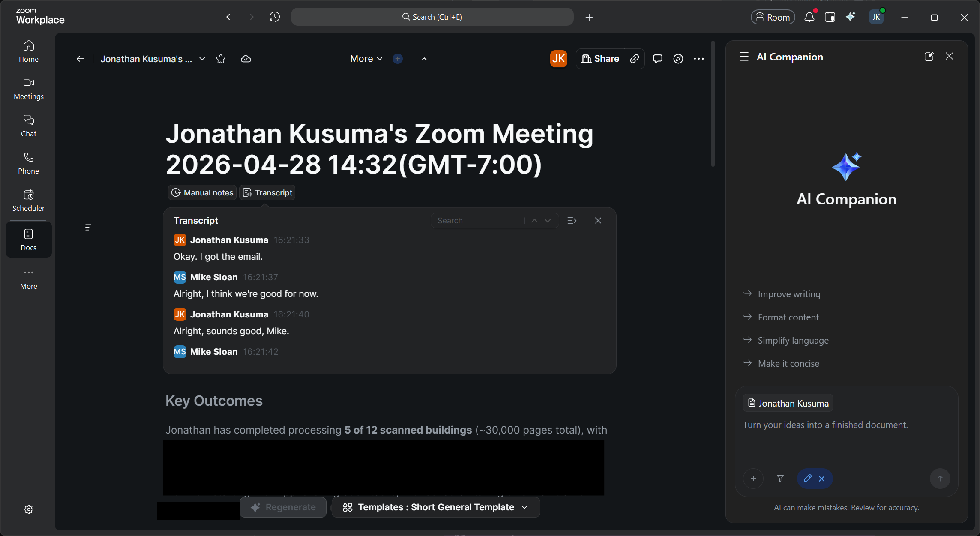
Task: Toggle the document outline icon
Action: [87, 227]
